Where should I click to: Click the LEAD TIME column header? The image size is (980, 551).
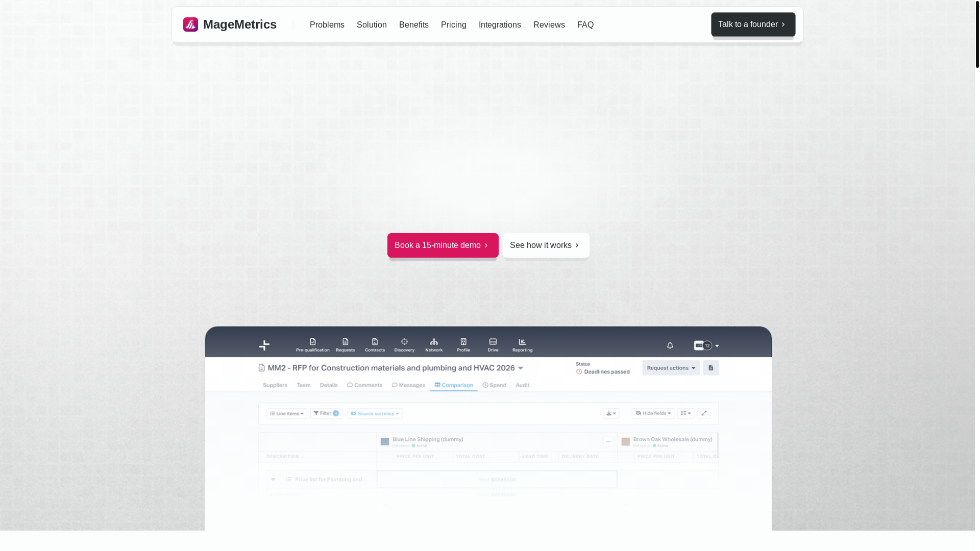pyautogui.click(x=535, y=457)
